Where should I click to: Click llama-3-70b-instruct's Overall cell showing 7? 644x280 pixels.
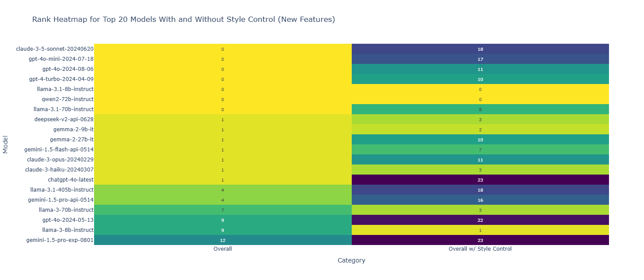click(223, 210)
